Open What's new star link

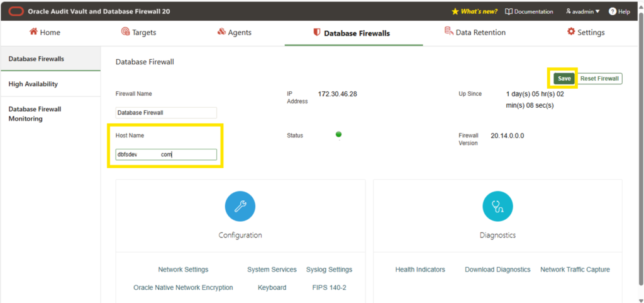[x=474, y=11]
